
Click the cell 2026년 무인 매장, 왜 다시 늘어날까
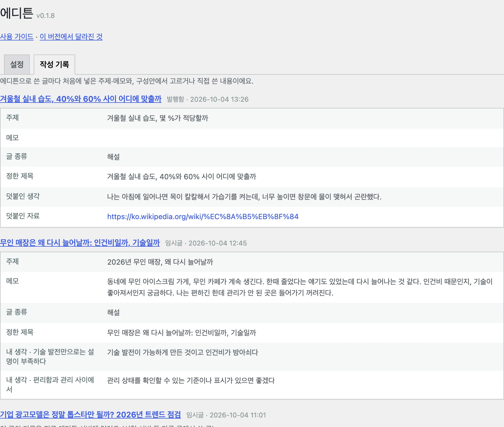160,262
